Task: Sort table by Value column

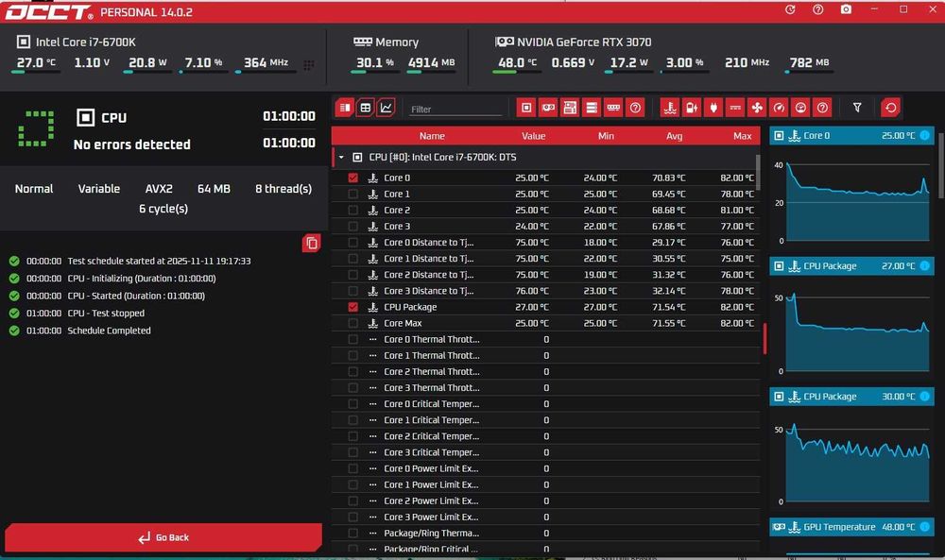Action: (x=533, y=136)
